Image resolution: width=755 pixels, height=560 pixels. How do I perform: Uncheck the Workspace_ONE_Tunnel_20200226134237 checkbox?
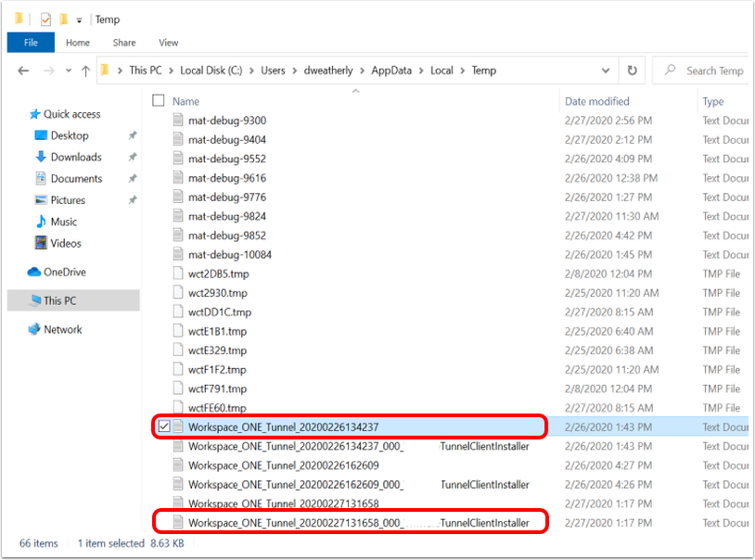click(x=164, y=426)
